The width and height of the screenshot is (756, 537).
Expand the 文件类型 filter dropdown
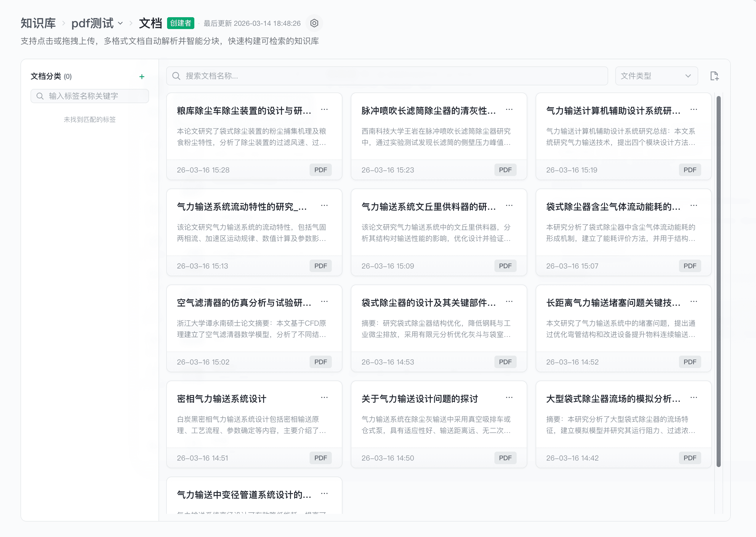click(656, 76)
